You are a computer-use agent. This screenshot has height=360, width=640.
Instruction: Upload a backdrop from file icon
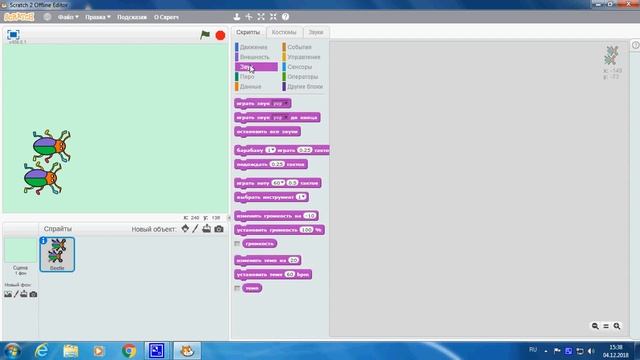coord(24,294)
